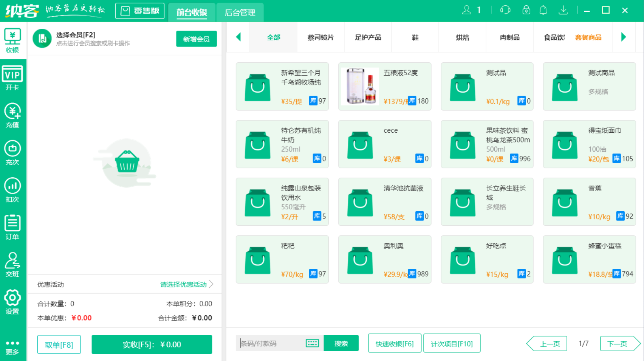Select the bakery (烘焙) category tab
This screenshot has height=361, width=644.
(462, 37)
